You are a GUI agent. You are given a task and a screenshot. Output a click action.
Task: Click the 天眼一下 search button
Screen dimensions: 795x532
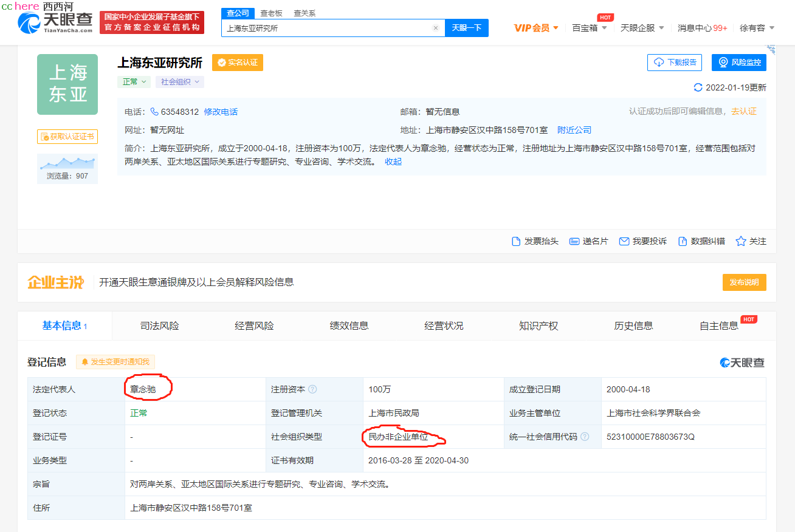click(x=467, y=28)
